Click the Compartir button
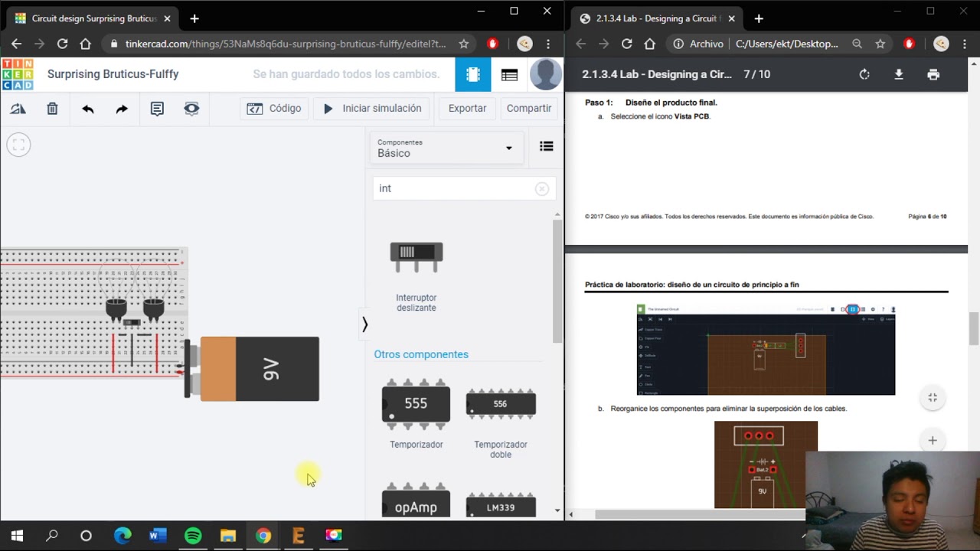 pos(528,109)
